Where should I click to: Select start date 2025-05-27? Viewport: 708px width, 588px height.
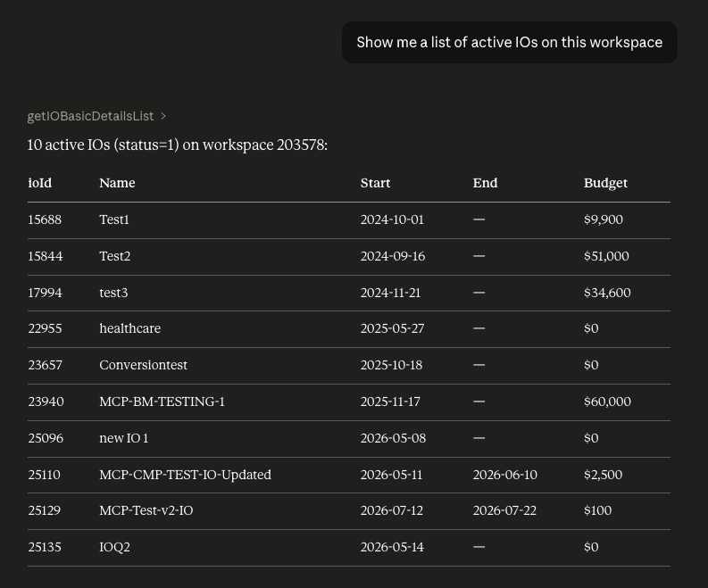[x=392, y=328]
